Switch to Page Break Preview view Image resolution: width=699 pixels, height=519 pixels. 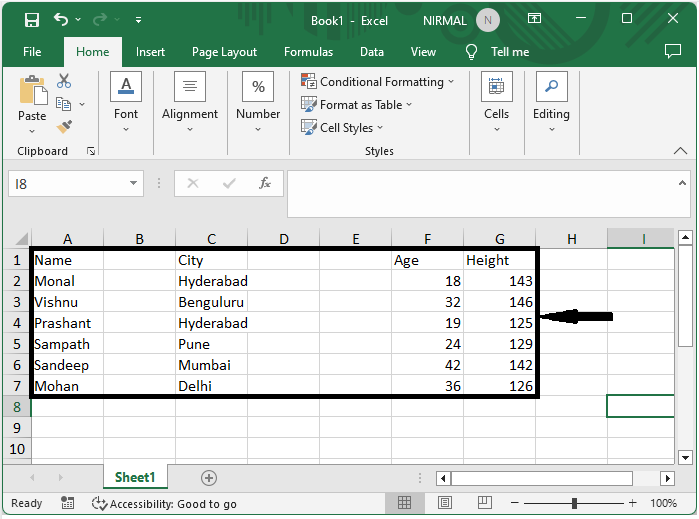(x=485, y=503)
